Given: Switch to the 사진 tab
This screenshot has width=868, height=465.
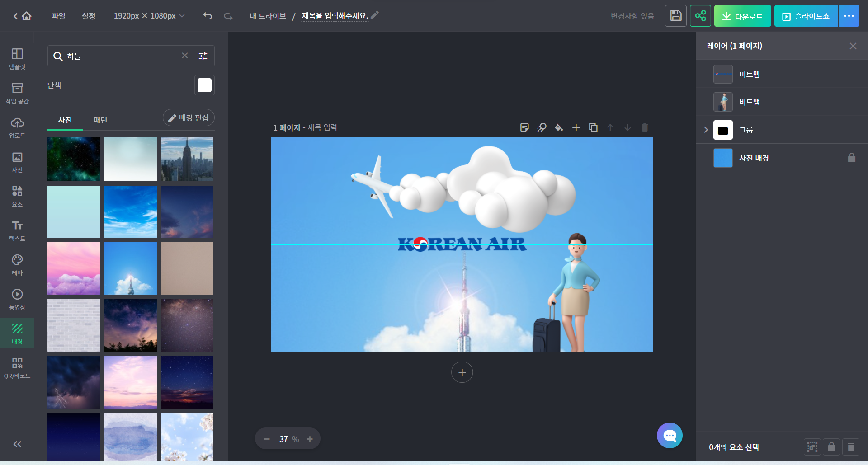Looking at the screenshot, I should [65, 120].
